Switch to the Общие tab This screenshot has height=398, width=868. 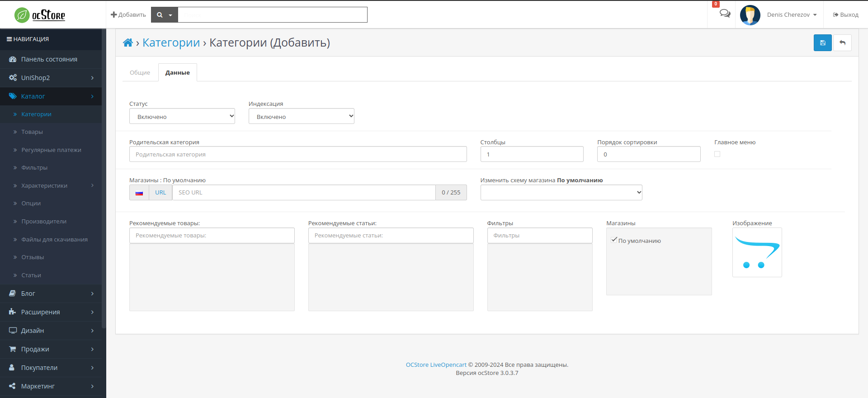140,73
